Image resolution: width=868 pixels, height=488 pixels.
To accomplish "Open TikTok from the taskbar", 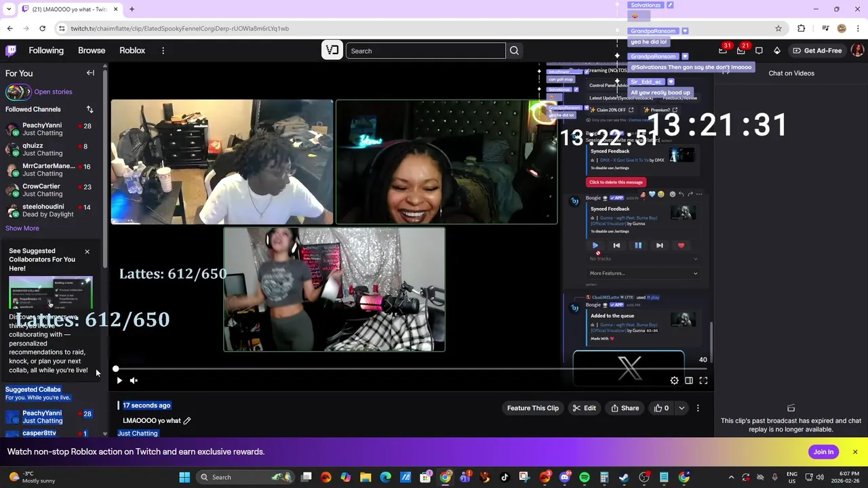I will pos(505,477).
